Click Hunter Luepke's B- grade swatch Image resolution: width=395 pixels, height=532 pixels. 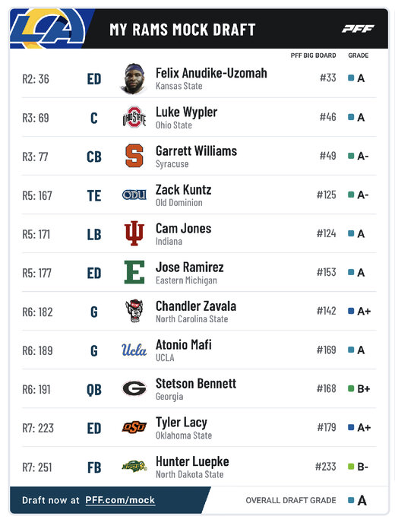pyautogui.click(x=351, y=467)
